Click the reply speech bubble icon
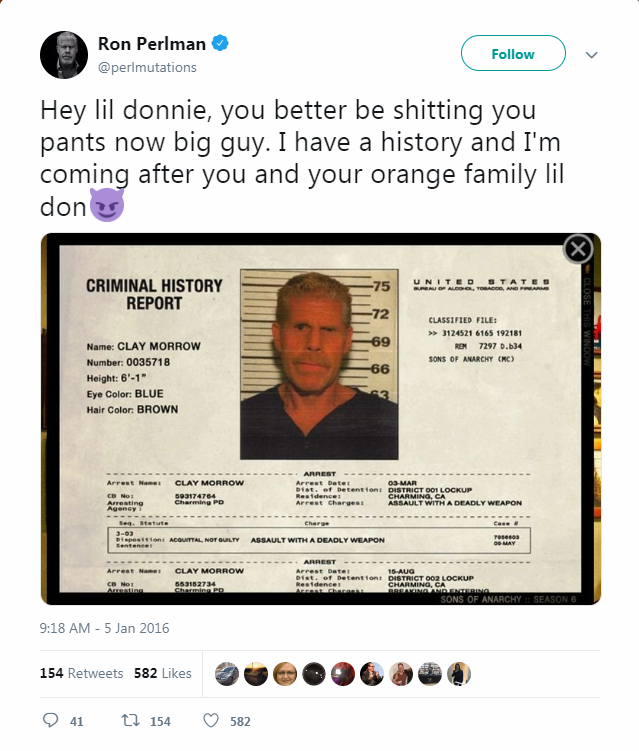 point(51,720)
